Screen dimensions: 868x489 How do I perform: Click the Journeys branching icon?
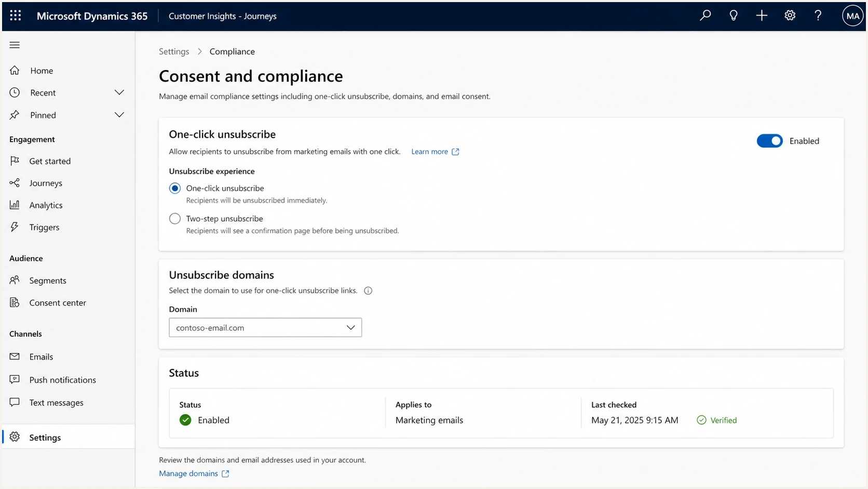pos(15,183)
